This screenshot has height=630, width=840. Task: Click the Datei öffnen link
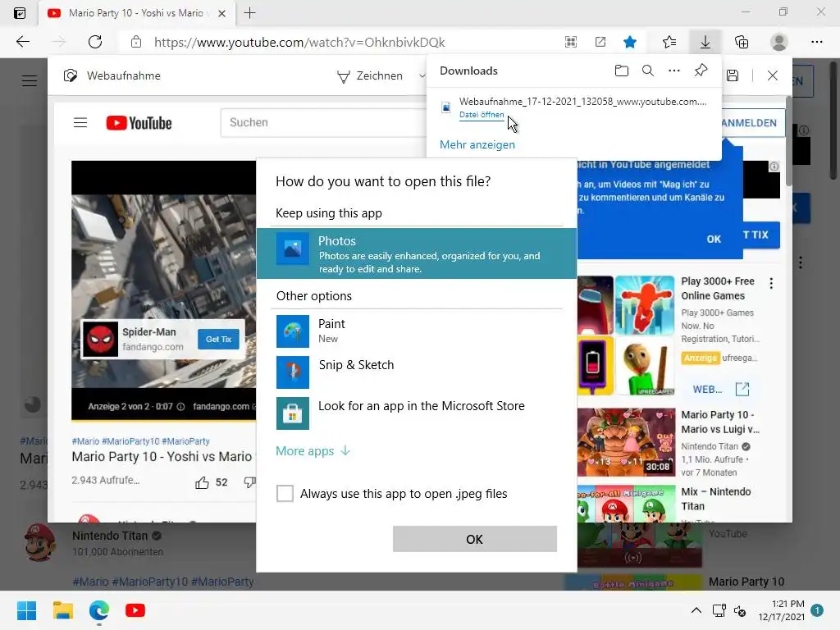pyautogui.click(x=481, y=115)
